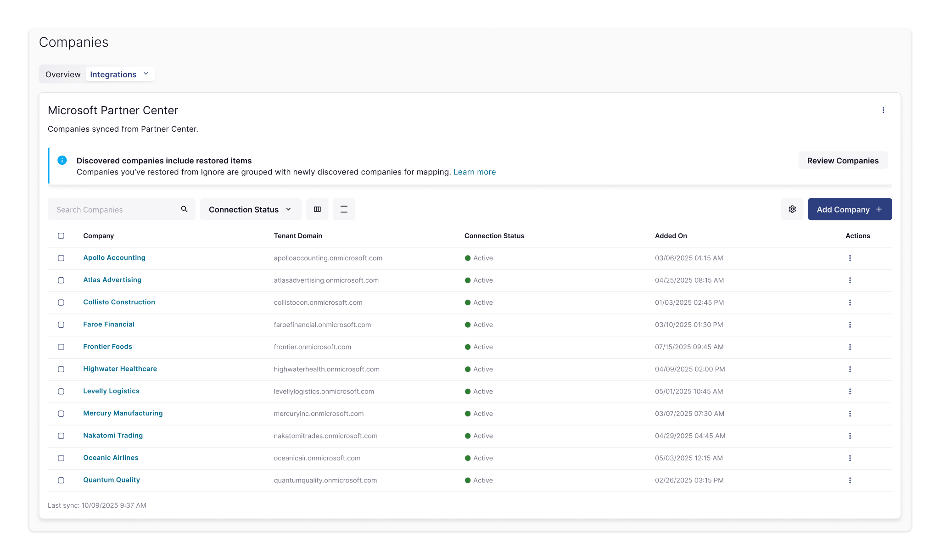Open the column visibility icon
Screen dimensions: 940x560
(317, 209)
